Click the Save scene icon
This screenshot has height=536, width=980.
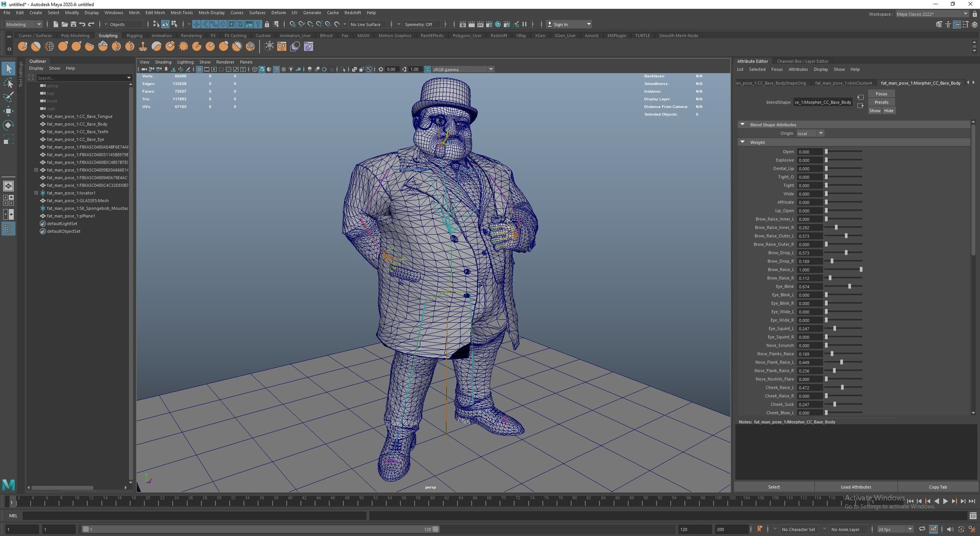pyautogui.click(x=73, y=25)
